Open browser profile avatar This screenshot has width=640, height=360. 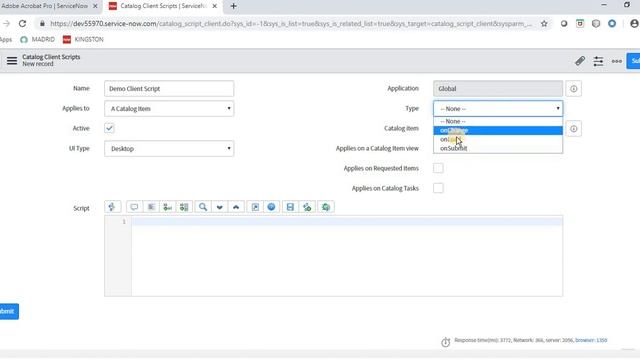[634, 24]
